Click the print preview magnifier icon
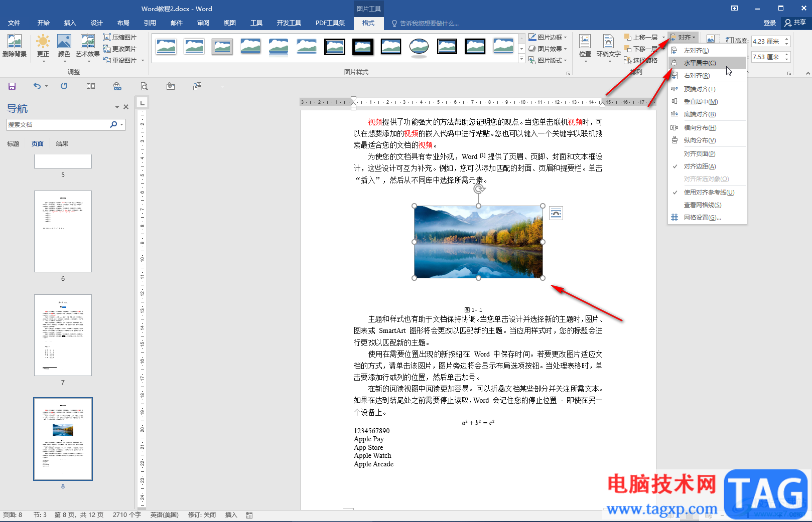The height and width of the screenshot is (522, 812). (144, 86)
